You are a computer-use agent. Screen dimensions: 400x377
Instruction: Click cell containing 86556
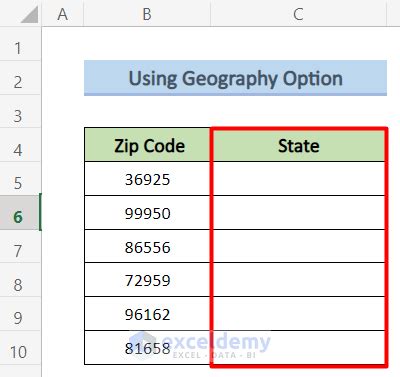[147, 246]
